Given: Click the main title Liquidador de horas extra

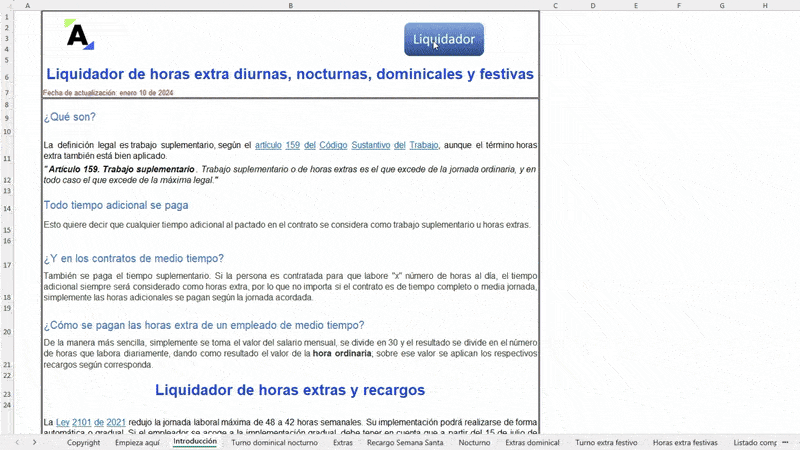Looking at the screenshot, I should click(x=290, y=74).
